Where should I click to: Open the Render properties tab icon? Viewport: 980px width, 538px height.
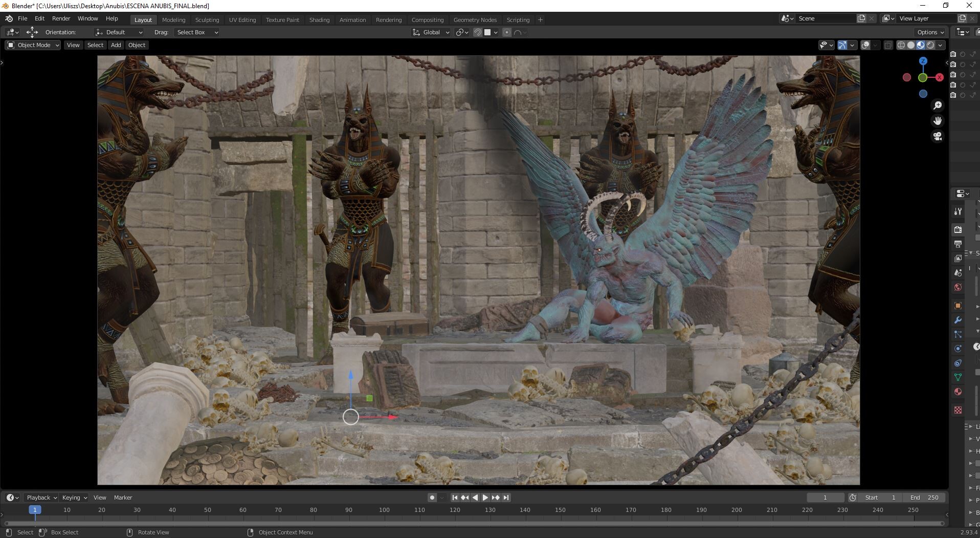point(958,230)
